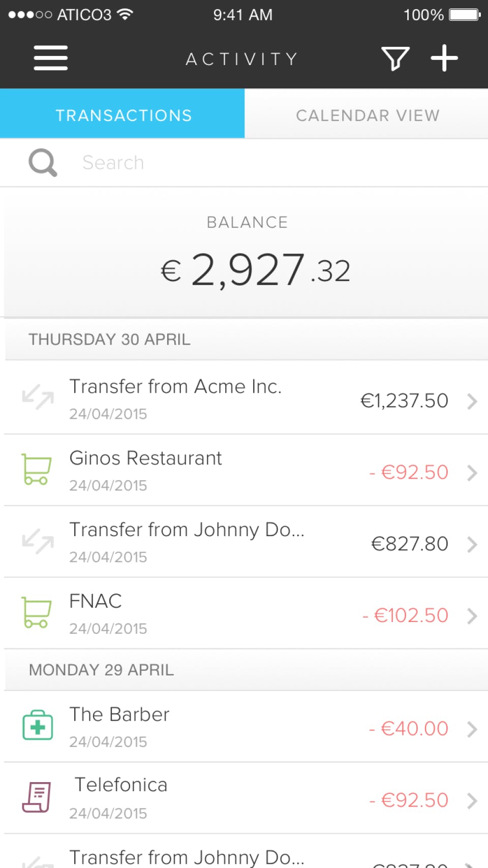The height and width of the screenshot is (868, 488).
Task: Add a new transaction with plus icon
Action: click(444, 58)
